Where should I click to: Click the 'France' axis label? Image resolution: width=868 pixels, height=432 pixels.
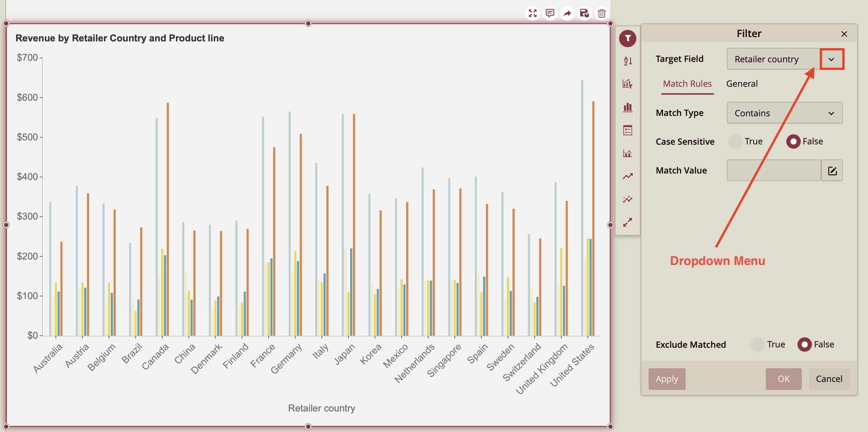pyautogui.click(x=263, y=356)
